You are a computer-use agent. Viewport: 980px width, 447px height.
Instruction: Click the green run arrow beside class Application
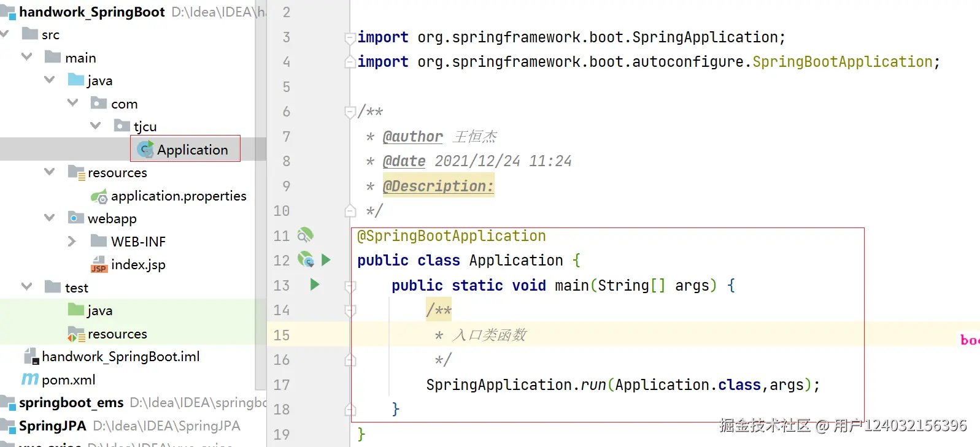(x=326, y=260)
